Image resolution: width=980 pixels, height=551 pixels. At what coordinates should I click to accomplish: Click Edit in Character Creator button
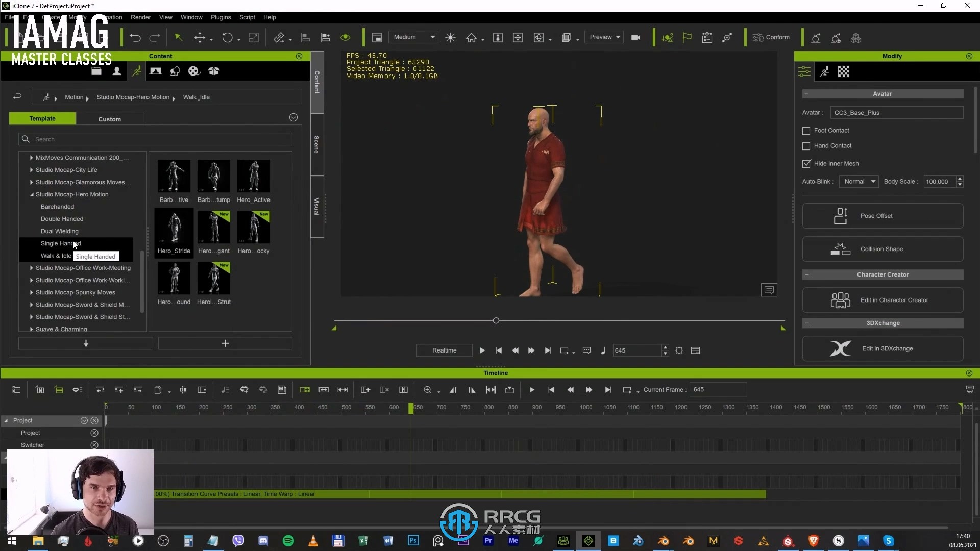pyautogui.click(x=883, y=299)
